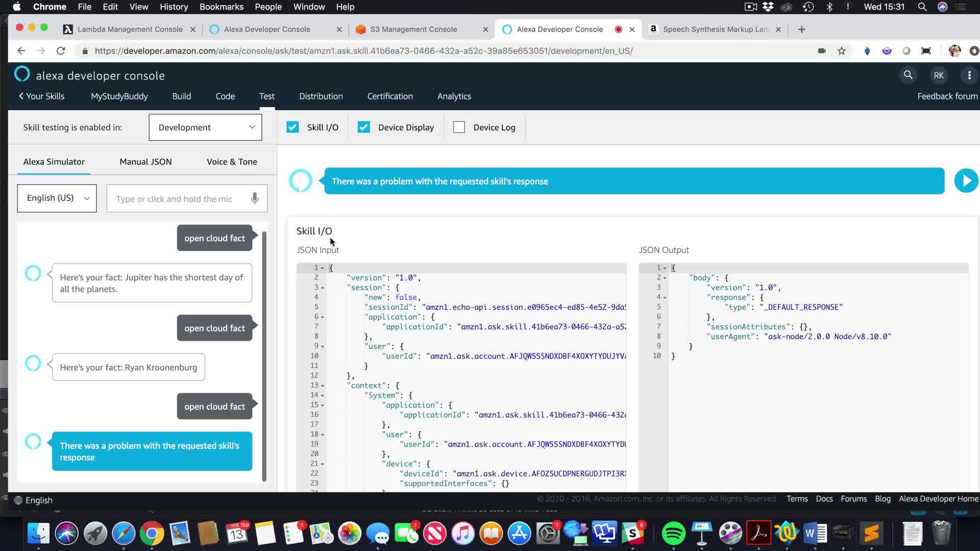
Task: Uncheck the Skill I/O checkbox
Action: [292, 127]
